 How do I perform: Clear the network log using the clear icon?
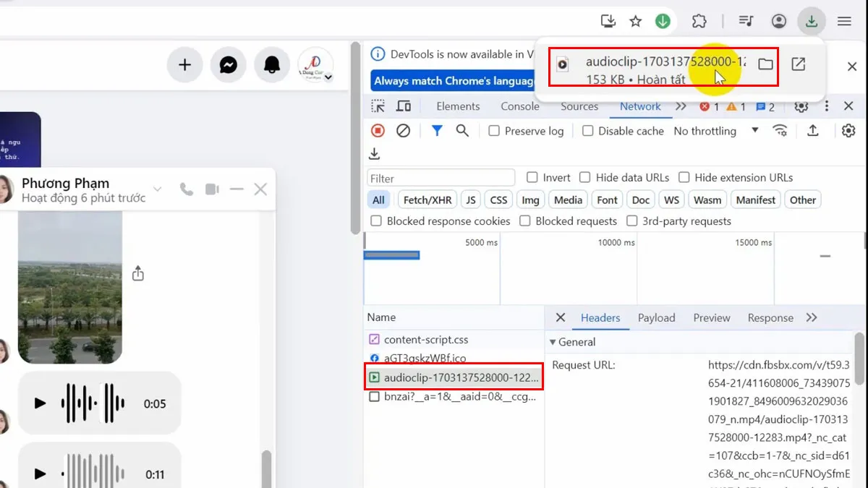click(x=403, y=131)
